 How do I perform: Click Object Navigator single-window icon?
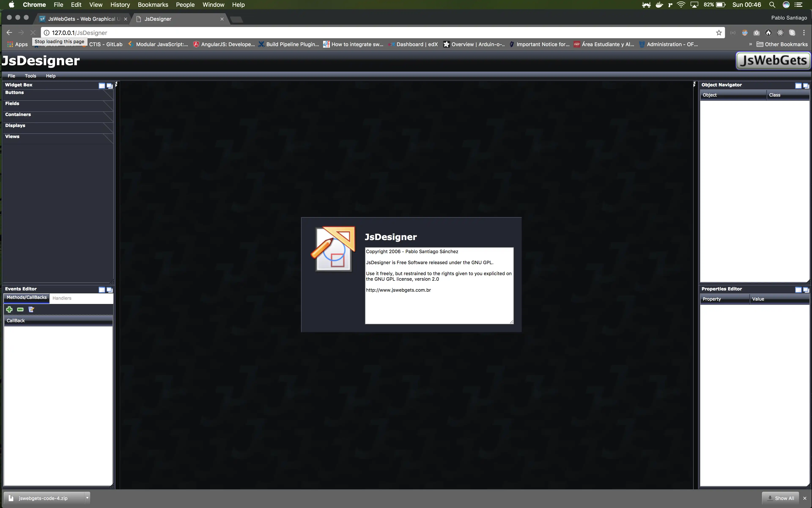[x=798, y=85]
